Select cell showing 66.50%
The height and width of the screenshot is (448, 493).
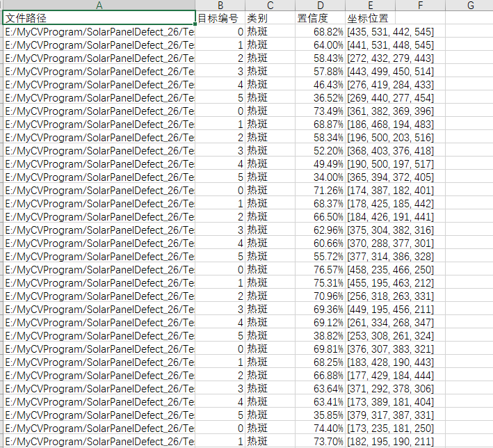click(320, 216)
